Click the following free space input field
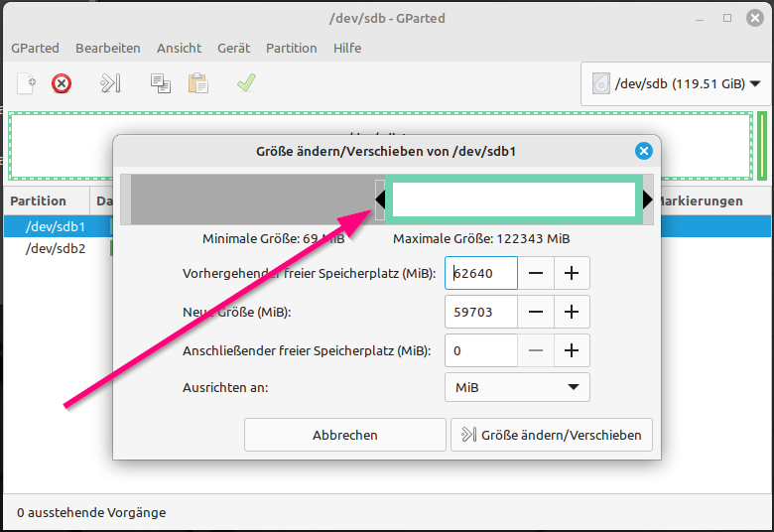This screenshot has height=532, width=774. point(481,350)
